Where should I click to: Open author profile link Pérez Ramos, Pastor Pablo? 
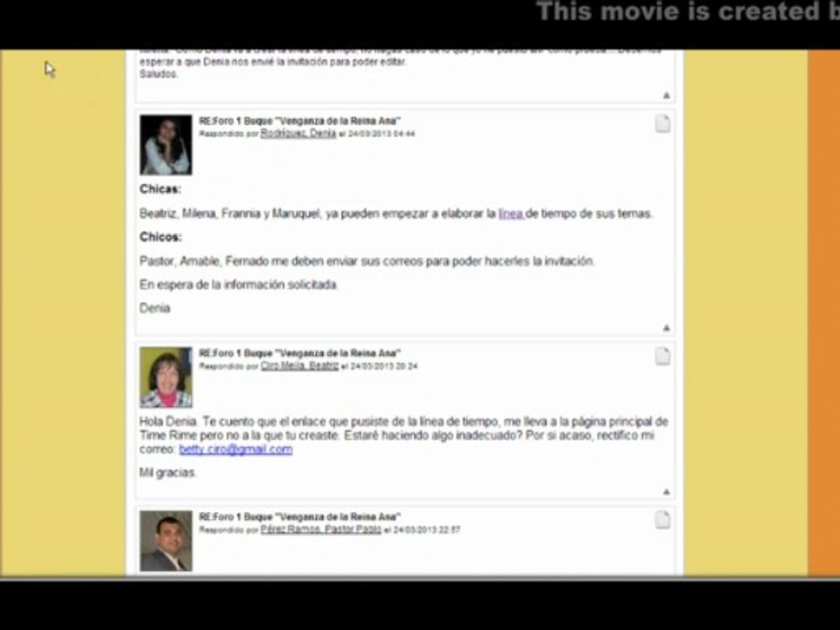(321, 529)
